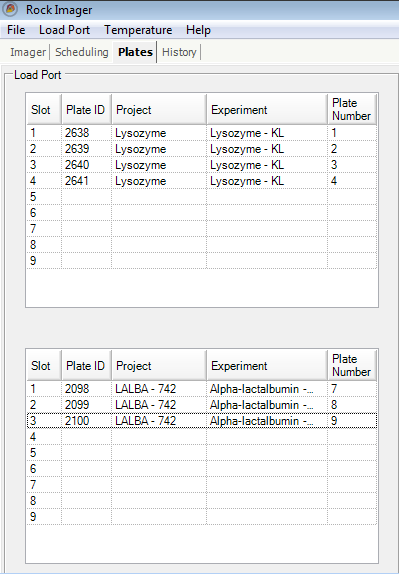
Task: Open the File menu
Action: [16, 30]
